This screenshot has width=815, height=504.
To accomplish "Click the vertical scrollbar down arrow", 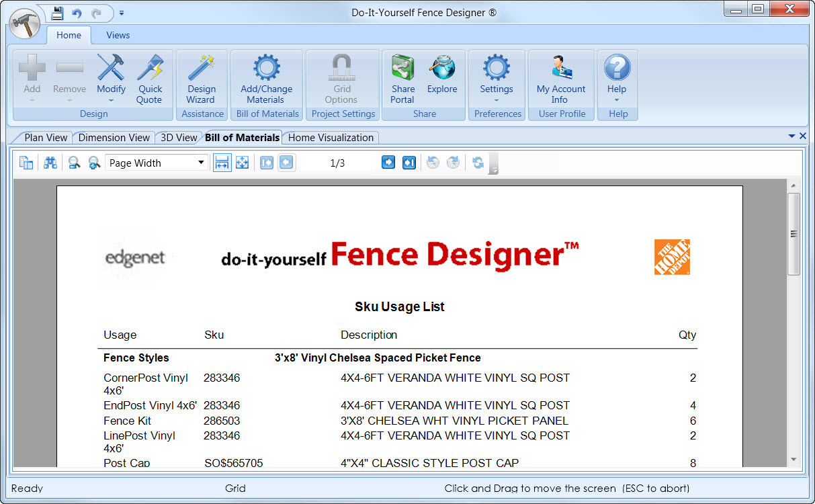I will pos(793,460).
